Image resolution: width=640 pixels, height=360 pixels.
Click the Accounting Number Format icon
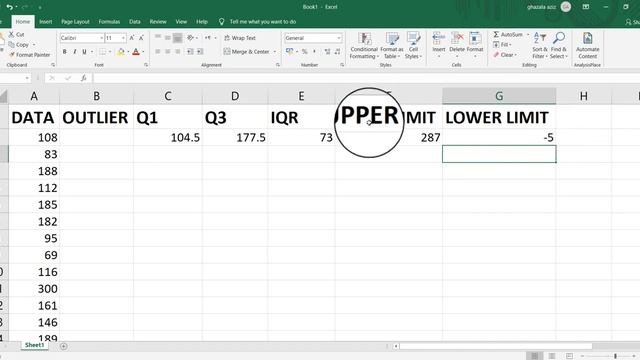289,52
